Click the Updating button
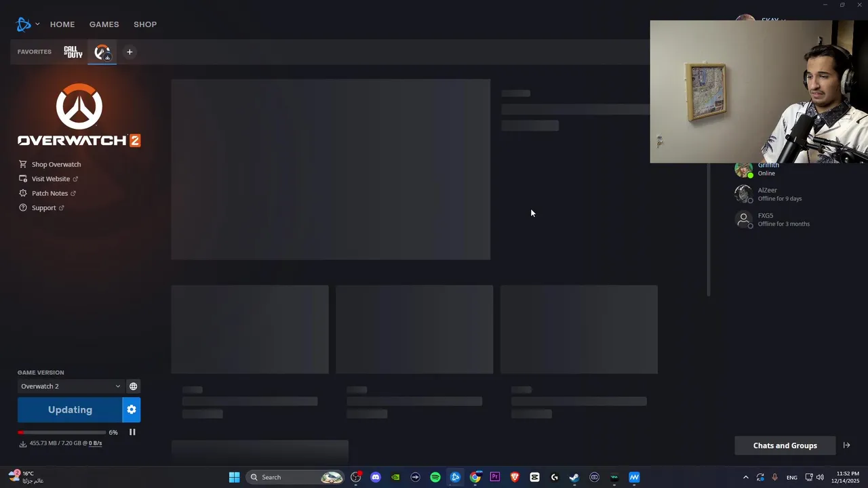The width and height of the screenshot is (868, 488). coord(70,409)
